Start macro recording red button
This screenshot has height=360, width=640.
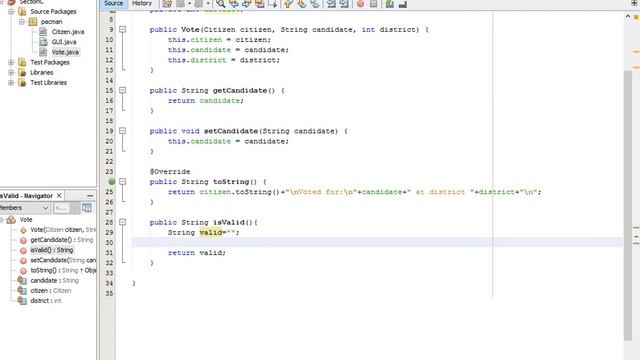(x=360, y=4)
